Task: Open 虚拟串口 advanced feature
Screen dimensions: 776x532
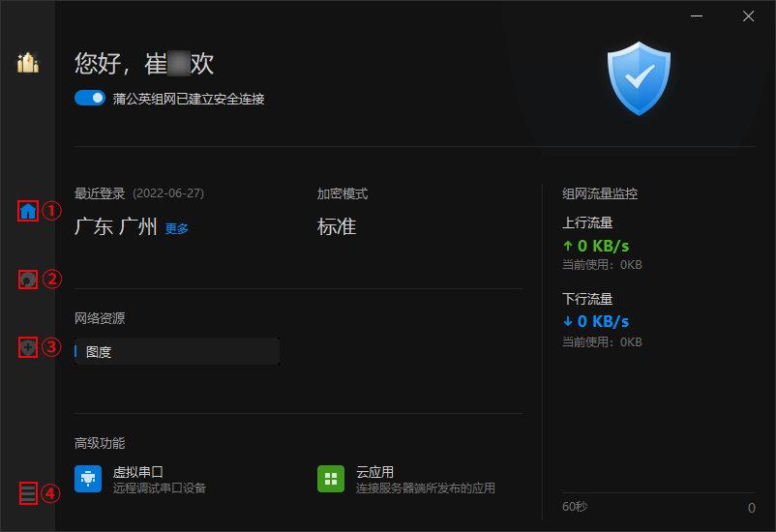Action: coord(138,472)
